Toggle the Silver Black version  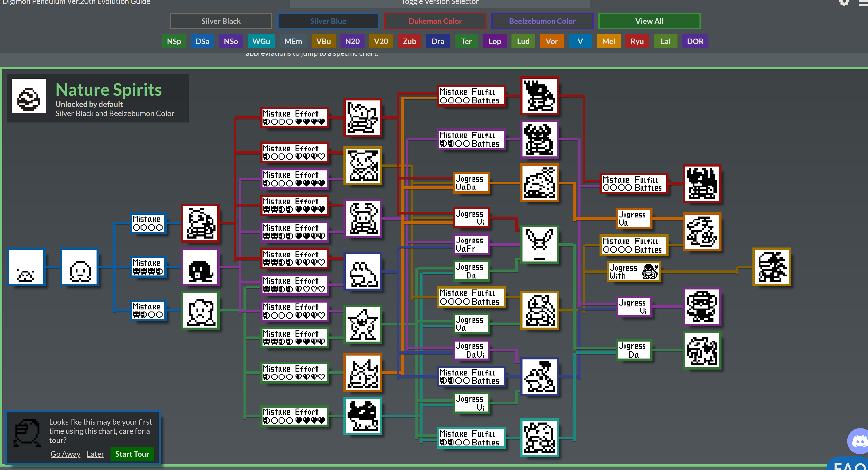pos(221,21)
